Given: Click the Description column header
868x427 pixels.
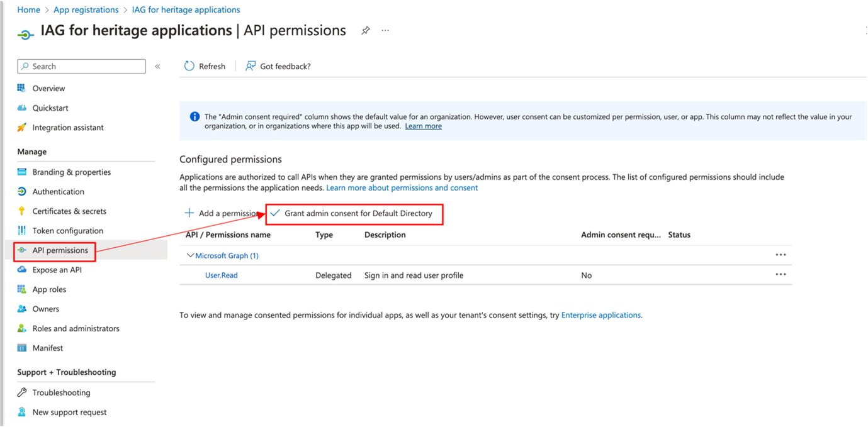Looking at the screenshot, I should (x=385, y=235).
